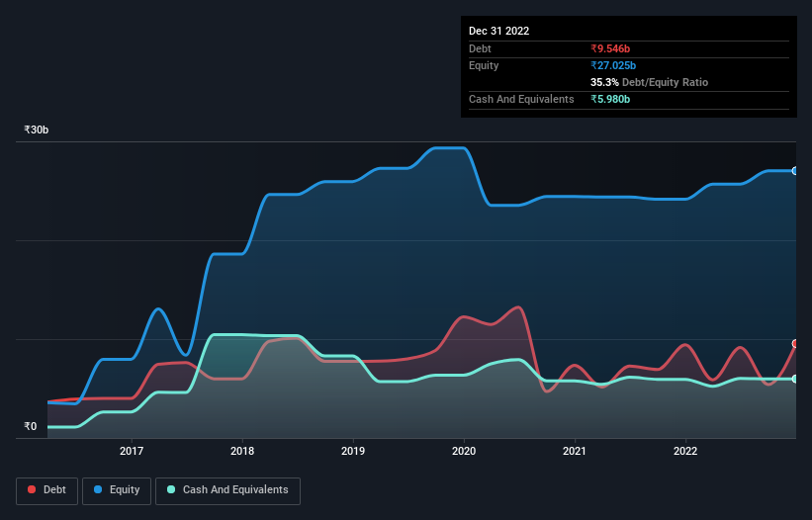The height and width of the screenshot is (520, 812).
Task: Click the blue Equity legend dot
Action: click(x=98, y=489)
